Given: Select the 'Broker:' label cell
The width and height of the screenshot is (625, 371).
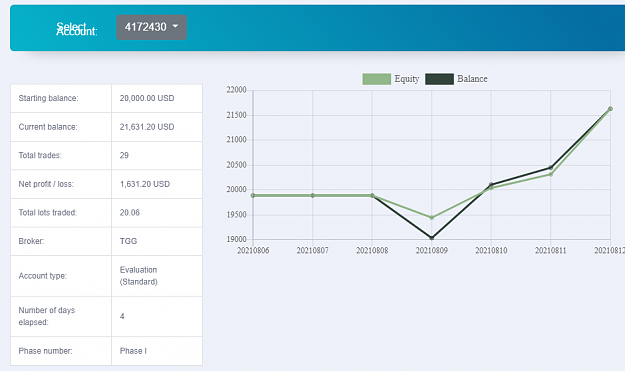Looking at the screenshot, I should [61, 241].
